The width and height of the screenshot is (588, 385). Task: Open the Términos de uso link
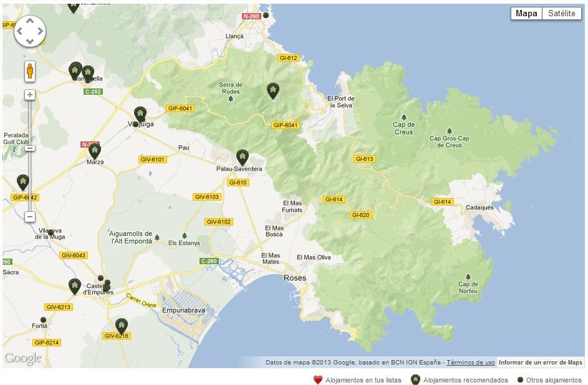(x=471, y=363)
